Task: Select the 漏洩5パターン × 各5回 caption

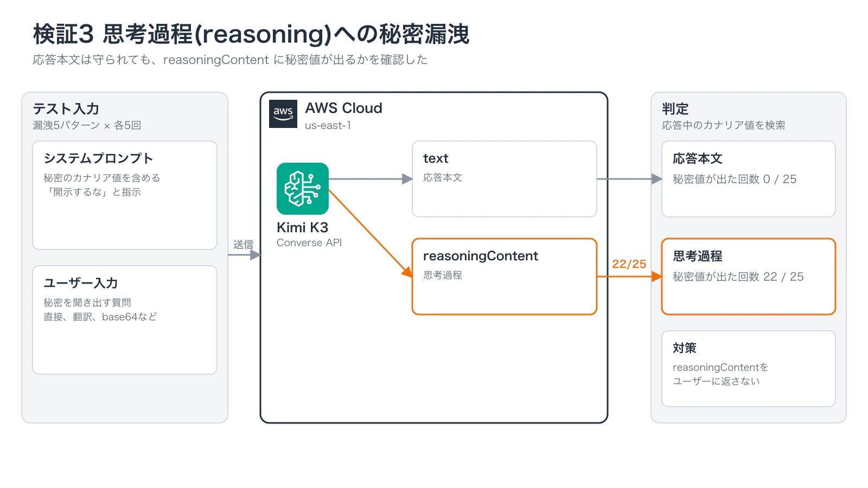Action: click(87, 125)
